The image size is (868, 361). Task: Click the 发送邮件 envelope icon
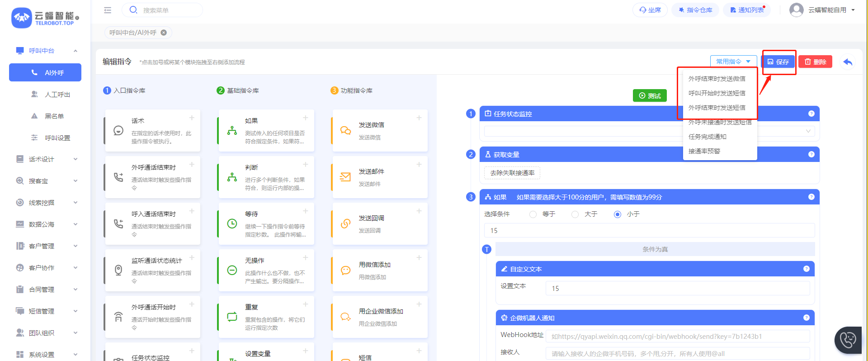tap(345, 177)
